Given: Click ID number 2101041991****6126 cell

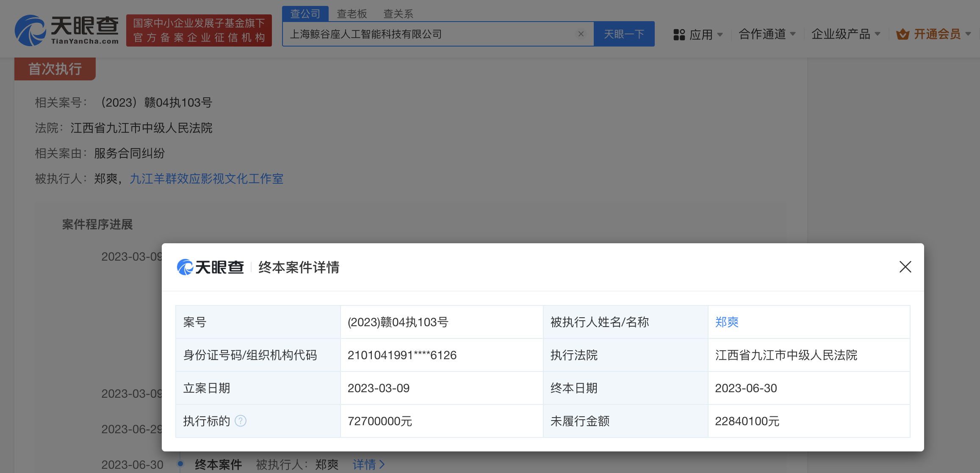Looking at the screenshot, I should click(402, 355).
